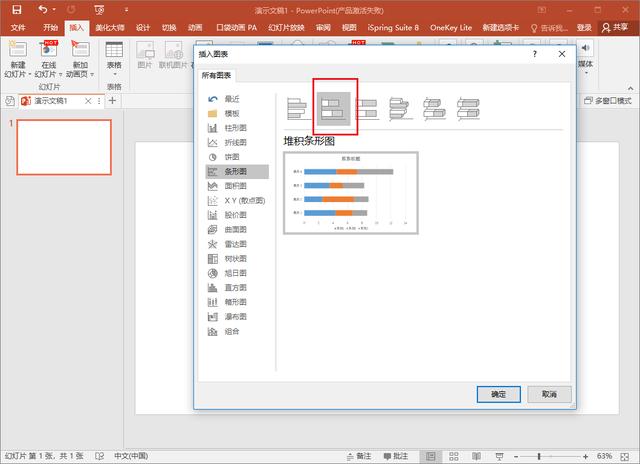The width and height of the screenshot is (640, 464).
Task: Choose the 3-D 100% stacked bar icon
Action: click(x=467, y=108)
